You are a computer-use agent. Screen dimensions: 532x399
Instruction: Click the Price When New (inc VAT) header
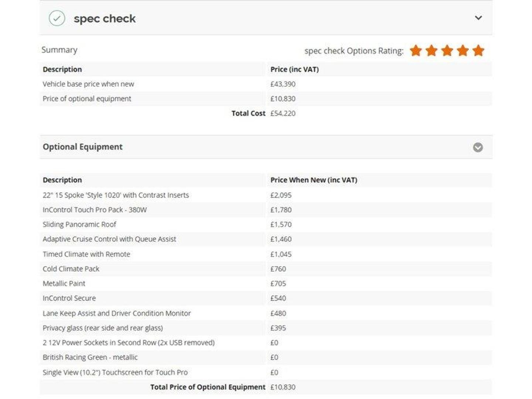click(314, 180)
